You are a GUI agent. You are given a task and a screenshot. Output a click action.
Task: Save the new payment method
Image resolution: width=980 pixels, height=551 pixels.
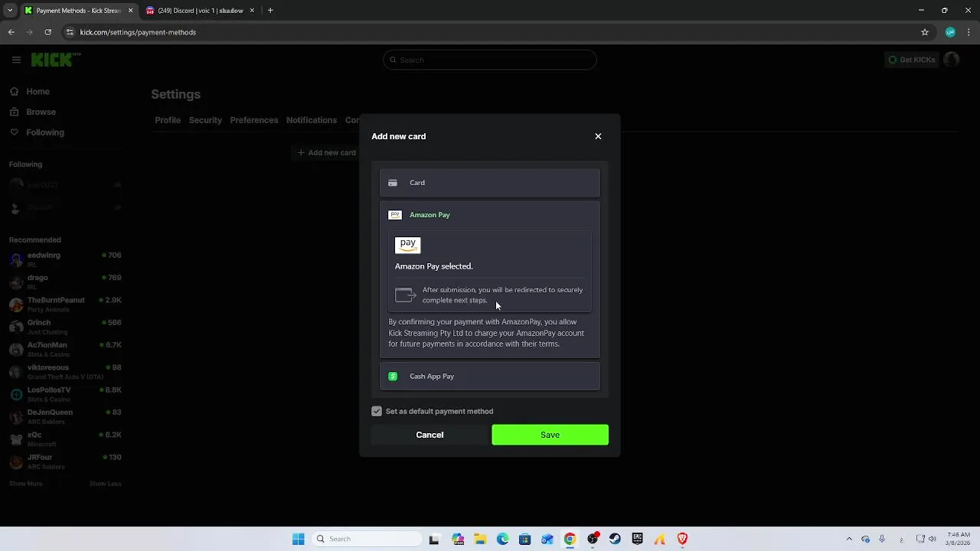550,435
